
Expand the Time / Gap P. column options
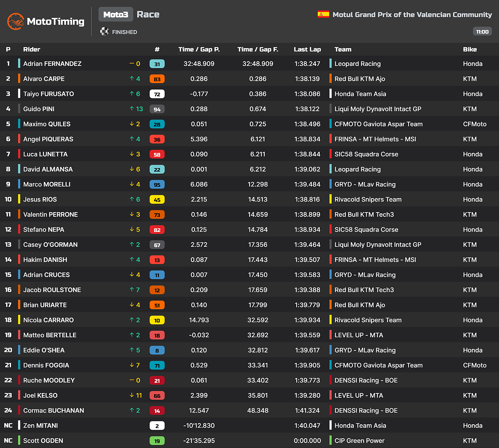point(199,49)
